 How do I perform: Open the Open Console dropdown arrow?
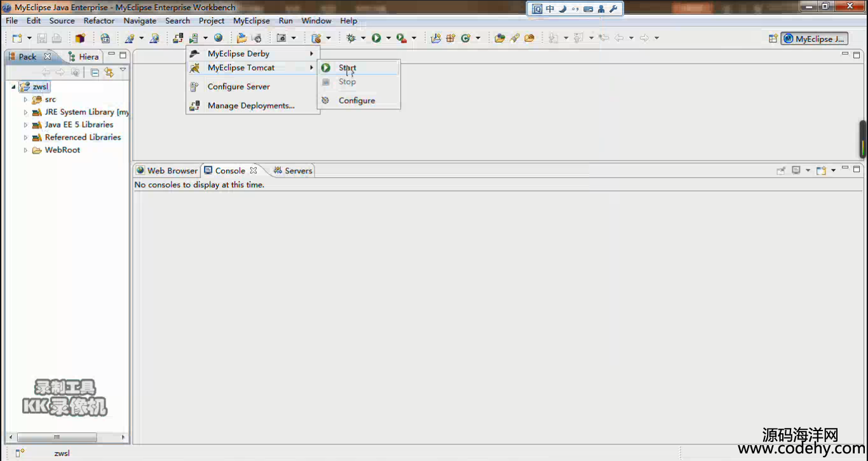[x=833, y=170]
